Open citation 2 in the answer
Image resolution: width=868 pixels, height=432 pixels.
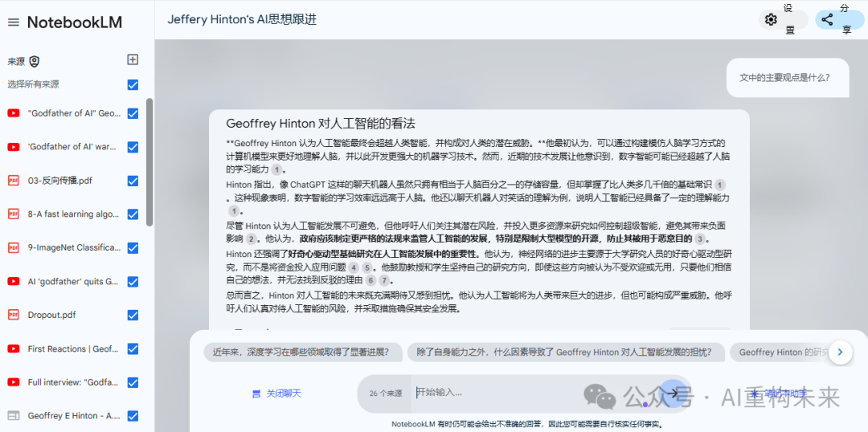tap(251, 239)
